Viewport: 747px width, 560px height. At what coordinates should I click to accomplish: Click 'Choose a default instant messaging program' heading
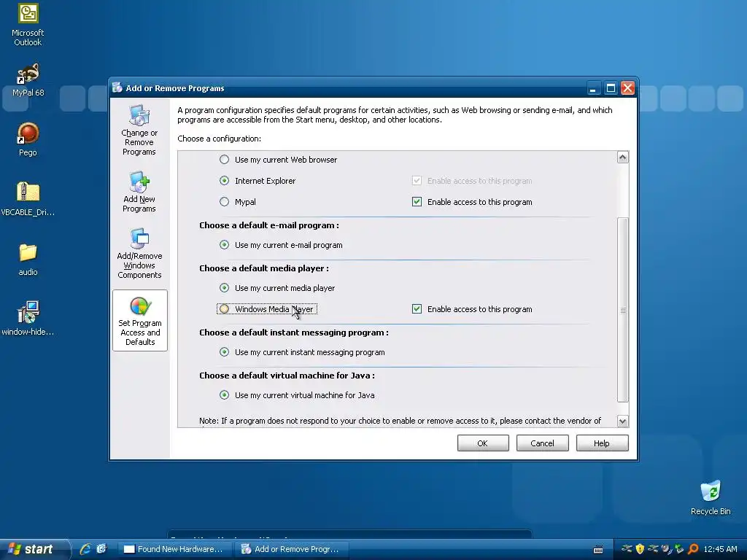point(294,332)
